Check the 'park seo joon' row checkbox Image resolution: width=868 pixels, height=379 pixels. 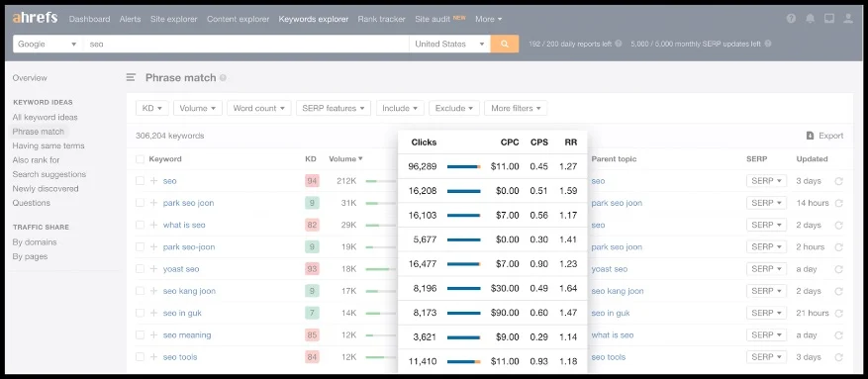pyautogui.click(x=141, y=203)
